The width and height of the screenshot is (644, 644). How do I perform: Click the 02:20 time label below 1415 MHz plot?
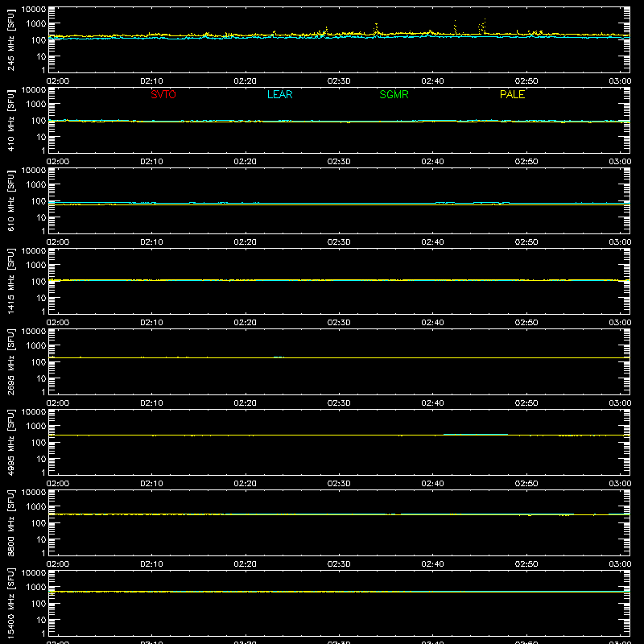[246, 323]
